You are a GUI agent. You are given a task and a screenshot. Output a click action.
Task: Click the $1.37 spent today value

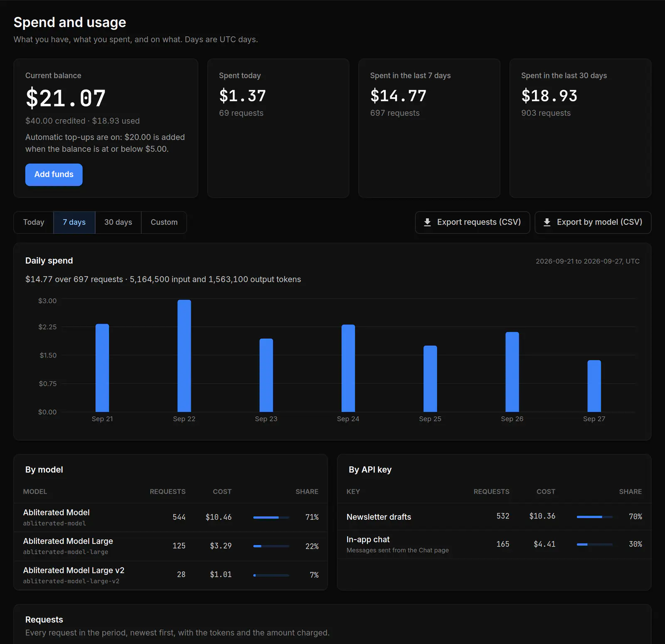pyautogui.click(x=242, y=96)
